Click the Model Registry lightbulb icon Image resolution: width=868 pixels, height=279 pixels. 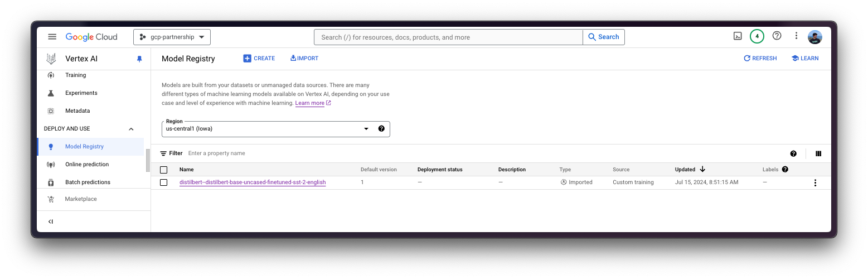tap(51, 147)
